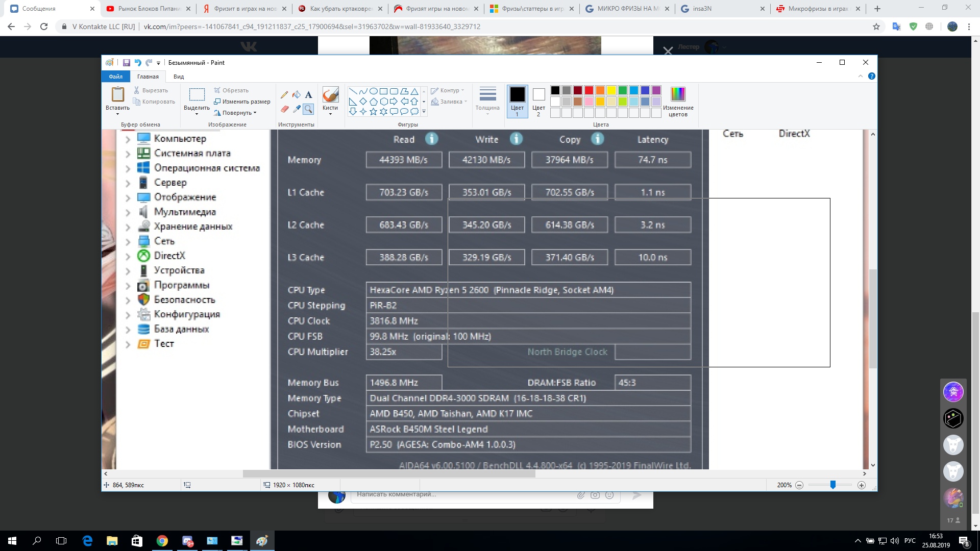Expand the shapes gallery more arrow

(x=424, y=111)
